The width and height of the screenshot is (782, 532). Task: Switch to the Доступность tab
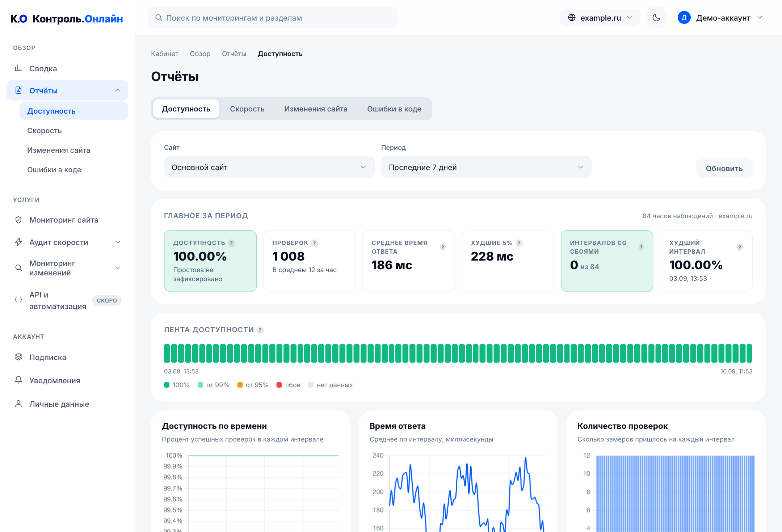pos(186,109)
